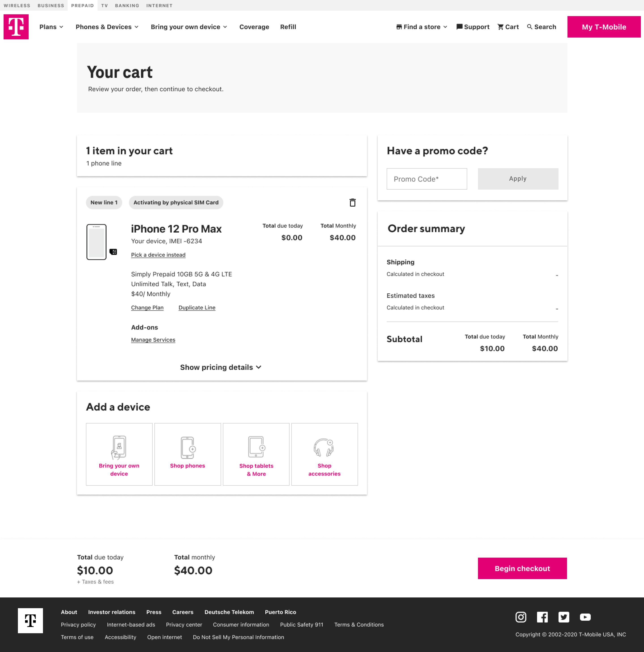The height and width of the screenshot is (652, 644).
Task: Expand Phones & Devices menu
Action: point(107,27)
